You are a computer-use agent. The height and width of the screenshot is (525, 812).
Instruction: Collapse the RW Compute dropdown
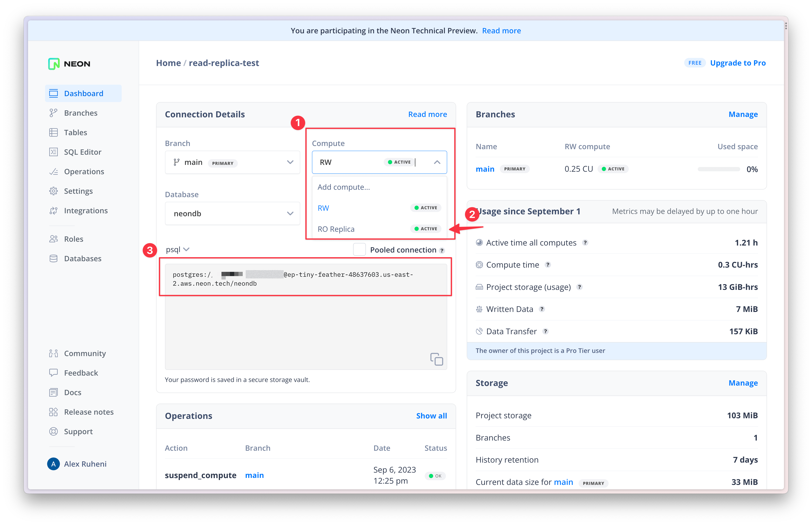tap(437, 162)
